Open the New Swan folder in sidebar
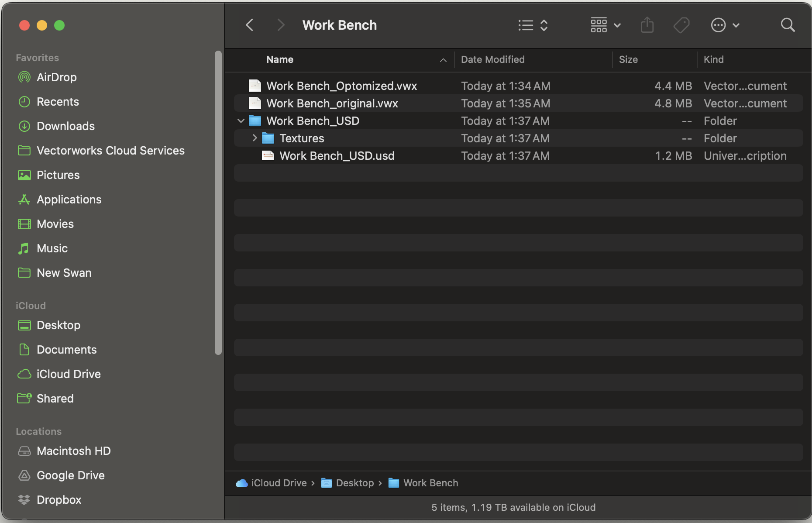The image size is (812, 523). coord(63,273)
